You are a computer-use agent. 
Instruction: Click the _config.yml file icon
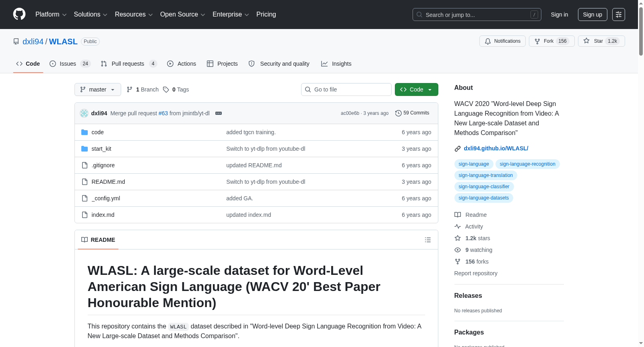(85, 198)
